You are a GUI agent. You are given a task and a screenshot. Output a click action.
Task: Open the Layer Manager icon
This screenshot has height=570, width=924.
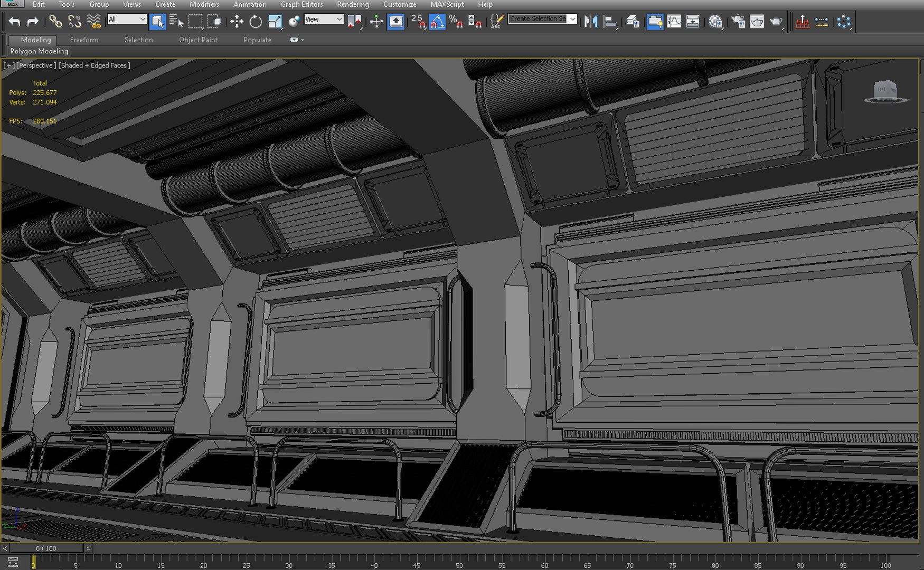[x=633, y=22]
